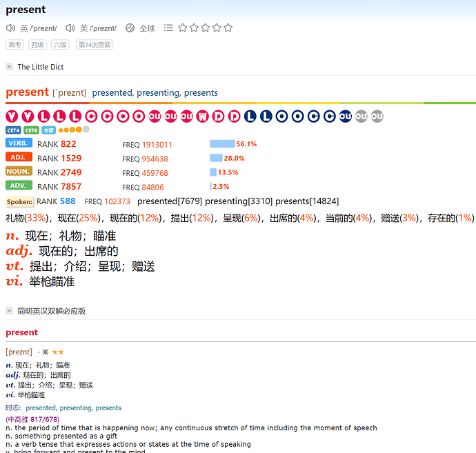The height and width of the screenshot is (453, 476).
Task: Open the global pronunciation icon
Action: (130, 28)
